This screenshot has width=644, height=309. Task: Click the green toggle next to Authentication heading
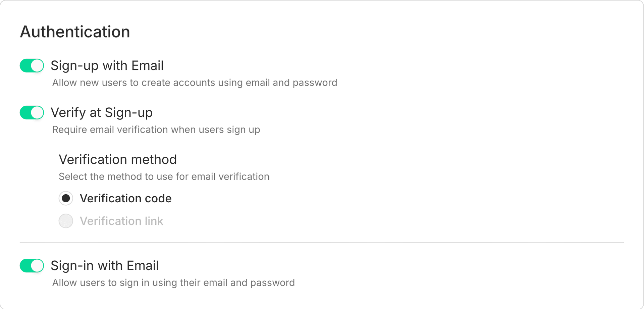(32, 65)
